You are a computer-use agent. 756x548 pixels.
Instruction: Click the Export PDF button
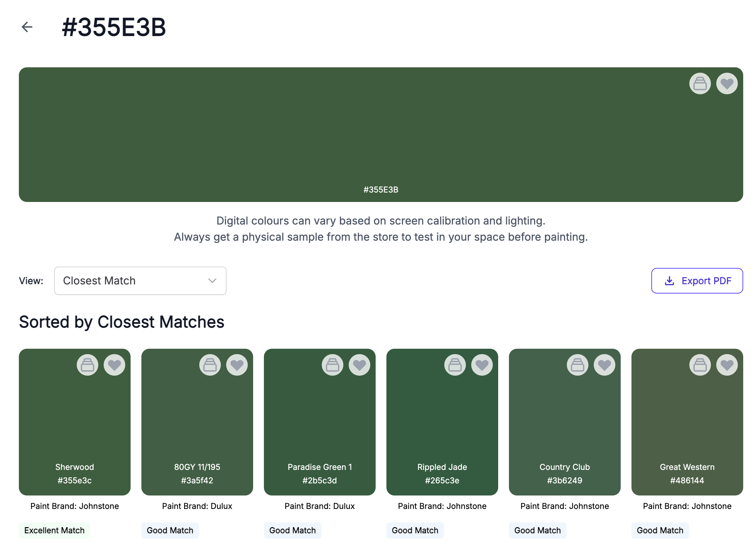697,281
